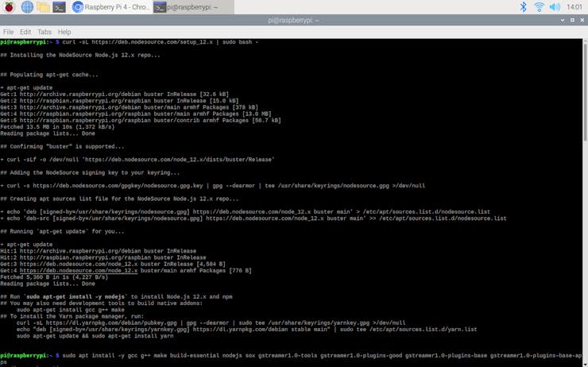588x367 pixels.
Task: Click the terminal window title pi@raspberrypi
Action: 294,20
